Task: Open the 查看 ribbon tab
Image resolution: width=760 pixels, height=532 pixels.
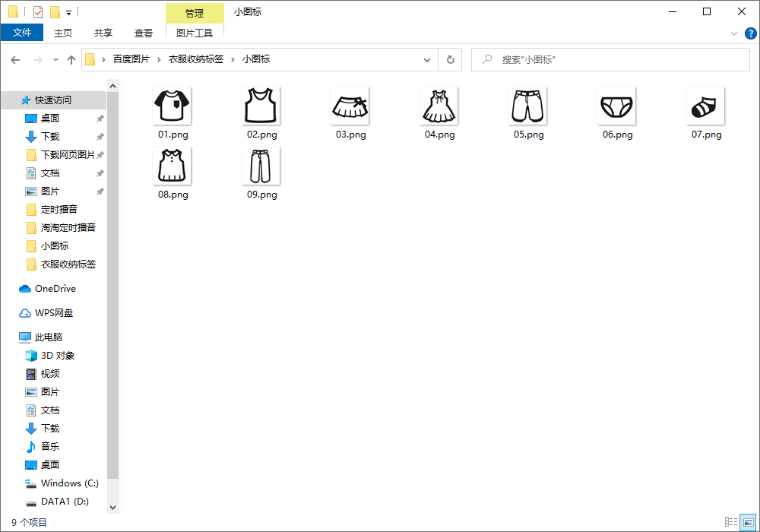Action: pyautogui.click(x=144, y=33)
